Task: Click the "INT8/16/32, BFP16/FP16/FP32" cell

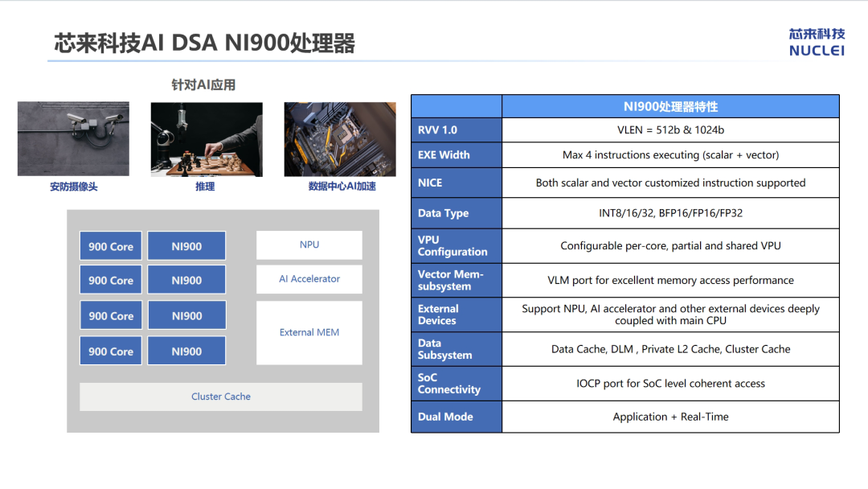Action: 670,213
